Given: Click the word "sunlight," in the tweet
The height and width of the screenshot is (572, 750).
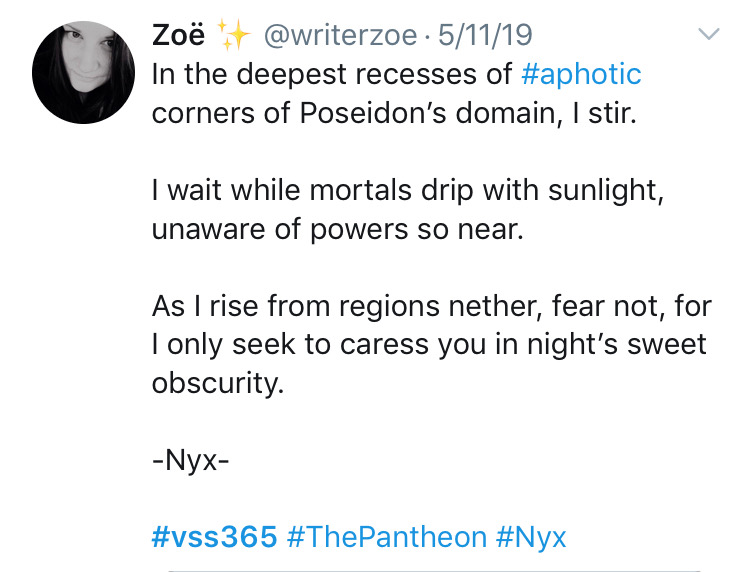Looking at the screenshot, I should click(606, 191).
